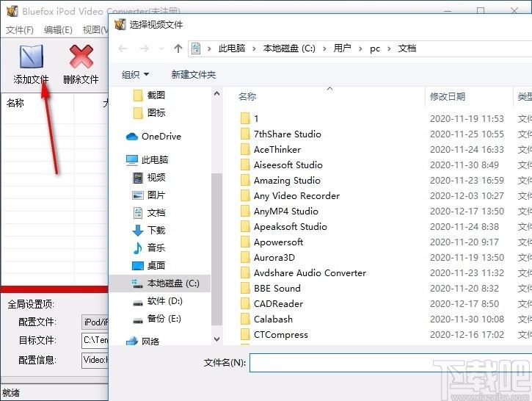Expand the chevron after 此电脑 in breadcrumb
Screen dimensions: 532x401
pyautogui.click(x=254, y=49)
